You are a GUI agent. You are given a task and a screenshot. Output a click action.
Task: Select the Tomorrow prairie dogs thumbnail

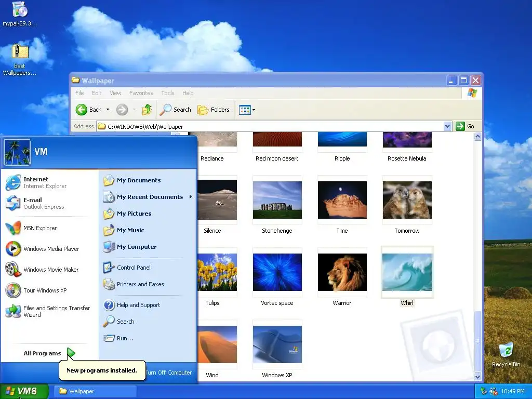tap(407, 200)
